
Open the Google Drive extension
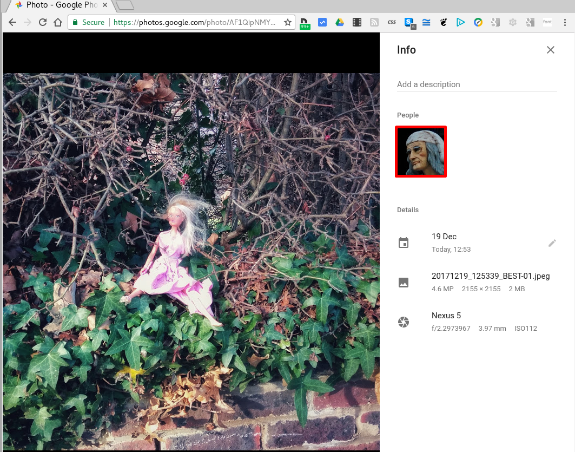pyautogui.click(x=340, y=22)
